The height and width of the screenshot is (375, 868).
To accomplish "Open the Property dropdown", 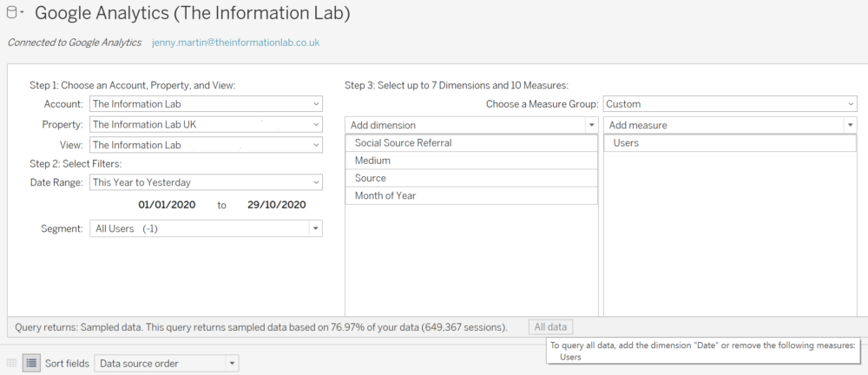I will click(x=206, y=125).
